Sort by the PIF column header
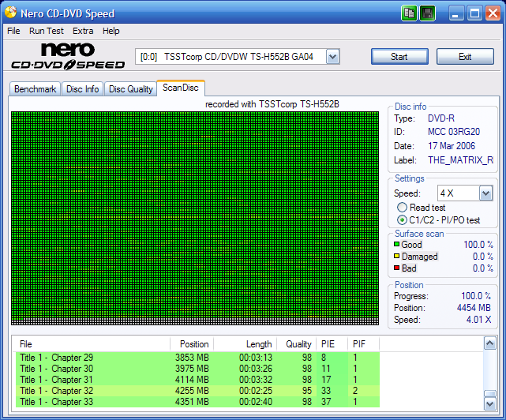The image size is (506, 420). tap(364, 344)
